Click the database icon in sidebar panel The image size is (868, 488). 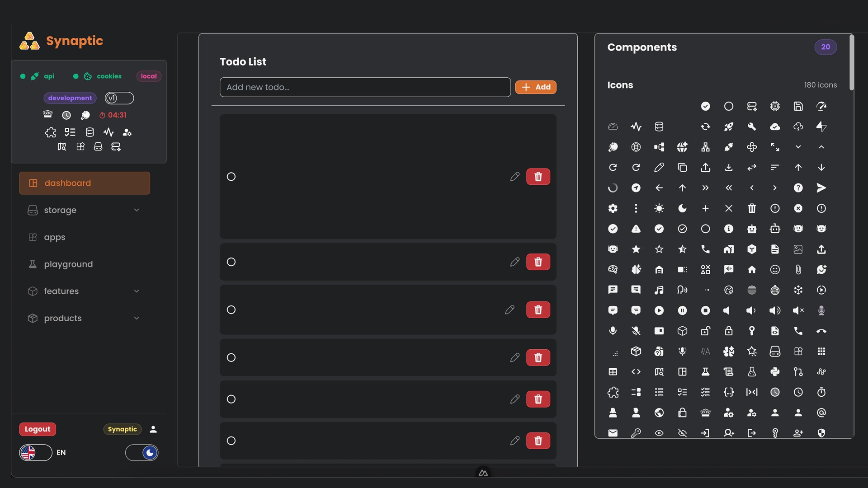[90, 132]
